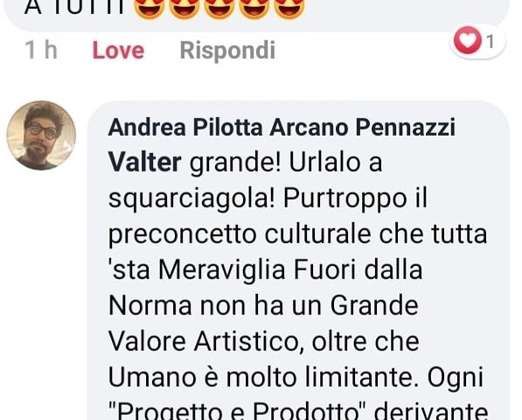Open the tagged Valter mention
The width and height of the screenshot is (522, 420).
[x=145, y=162]
